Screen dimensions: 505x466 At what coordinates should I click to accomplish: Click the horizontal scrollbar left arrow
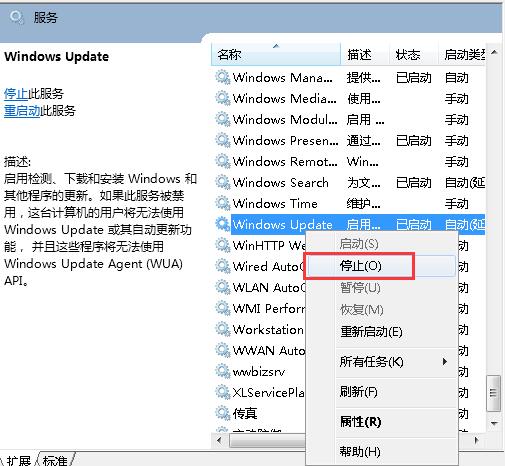(x=219, y=440)
